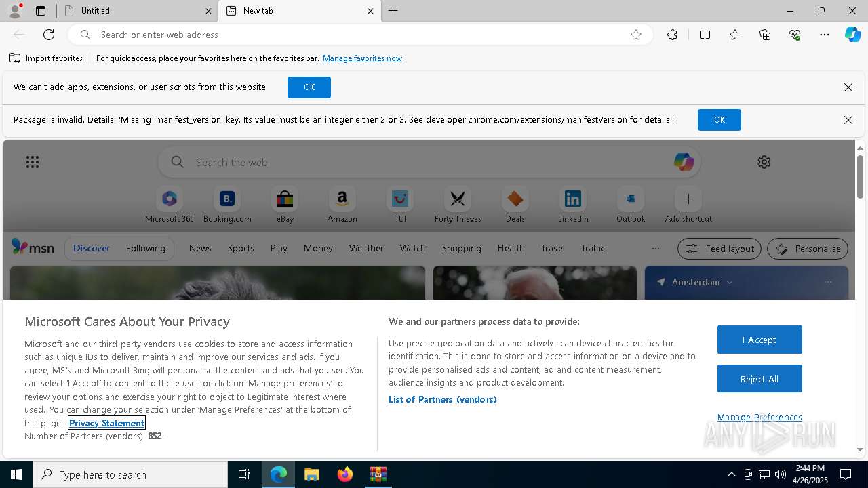Click OK on invalid package bar
This screenshot has width=868, height=488.
719,120
